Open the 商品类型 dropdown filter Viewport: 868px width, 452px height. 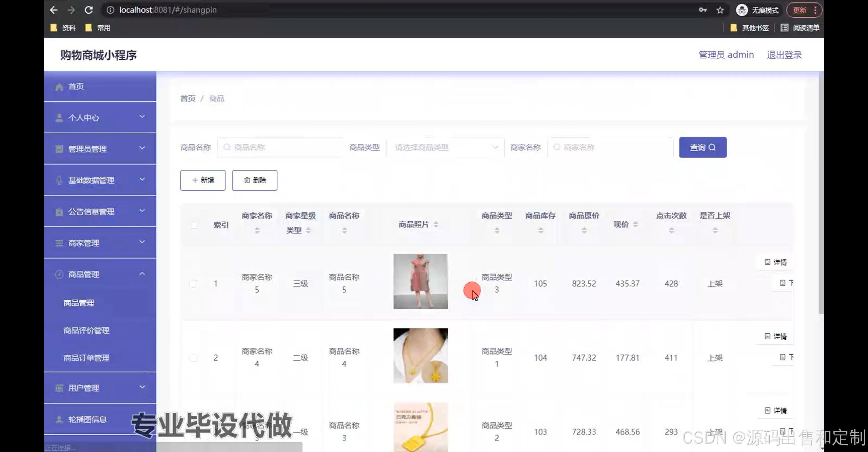[x=445, y=147]
